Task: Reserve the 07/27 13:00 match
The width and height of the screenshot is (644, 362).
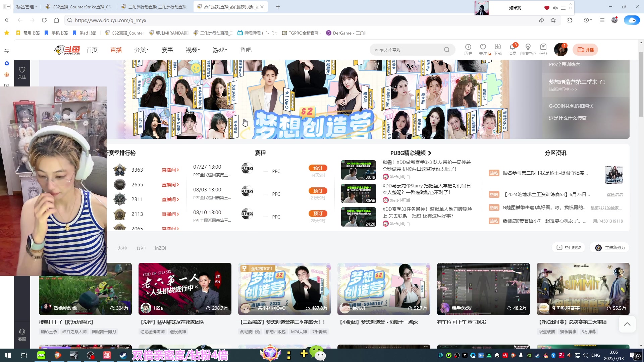Action: [318, 168]
